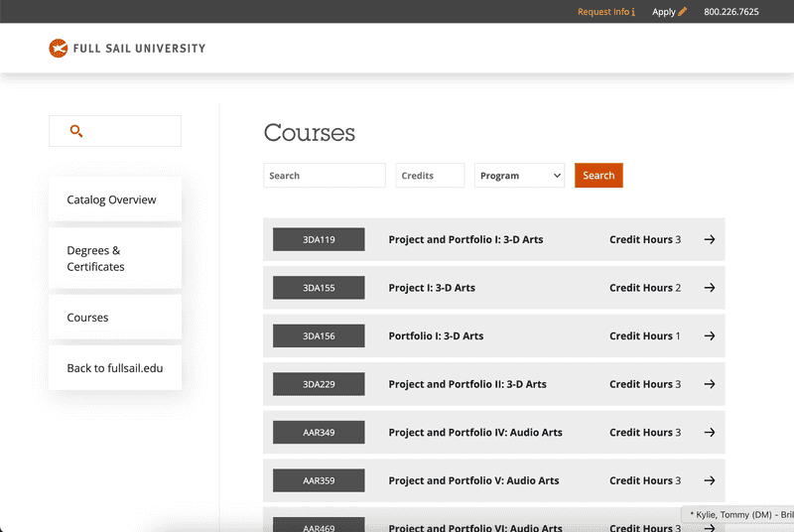This screenshot has height=532, width=794.
Task: Click the 3DA155 course code badge
Action: (x=319, y=288)
